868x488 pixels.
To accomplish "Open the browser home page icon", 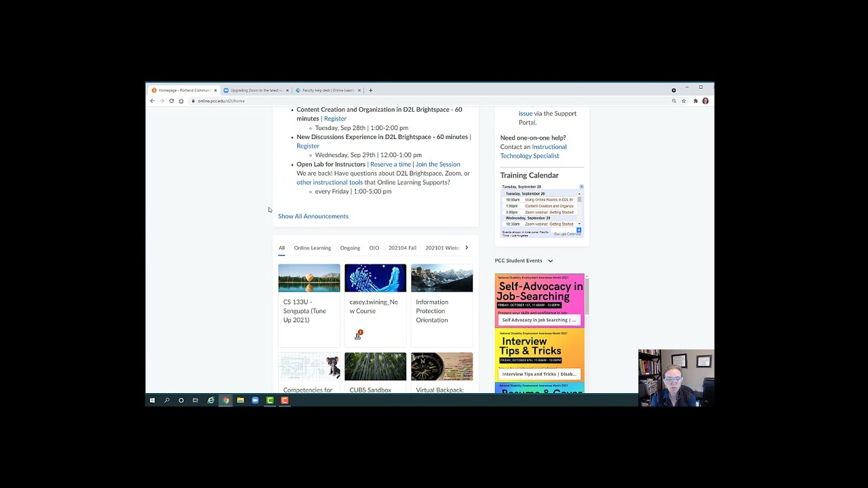I will (x=181, y=101).
